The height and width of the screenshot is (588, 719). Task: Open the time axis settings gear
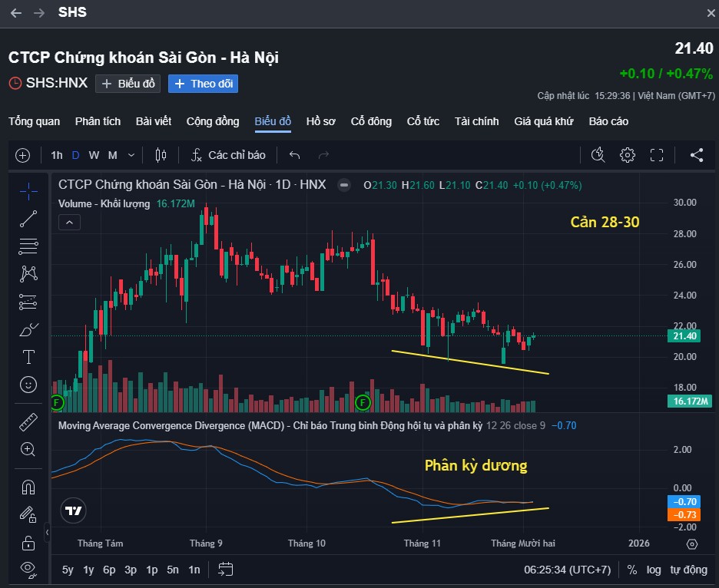coord(692,544)
